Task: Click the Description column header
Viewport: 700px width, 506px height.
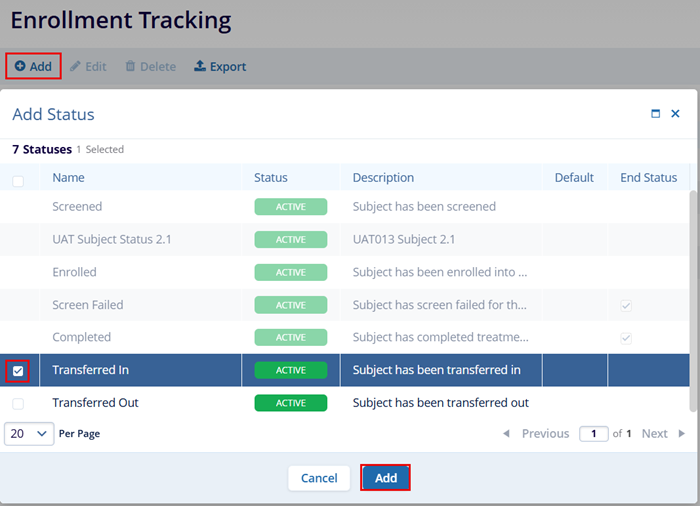Action: pos(383,178)
